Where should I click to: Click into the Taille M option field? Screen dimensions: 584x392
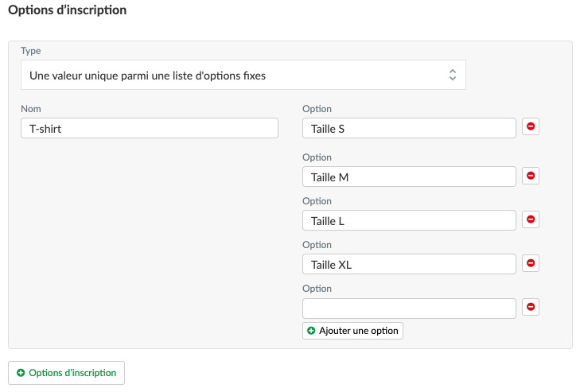coord(409,177)
